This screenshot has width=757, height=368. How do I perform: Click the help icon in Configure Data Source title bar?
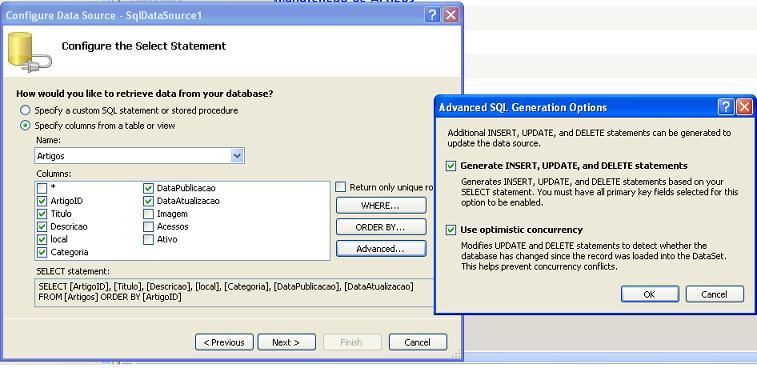click(x=432, y=15)
